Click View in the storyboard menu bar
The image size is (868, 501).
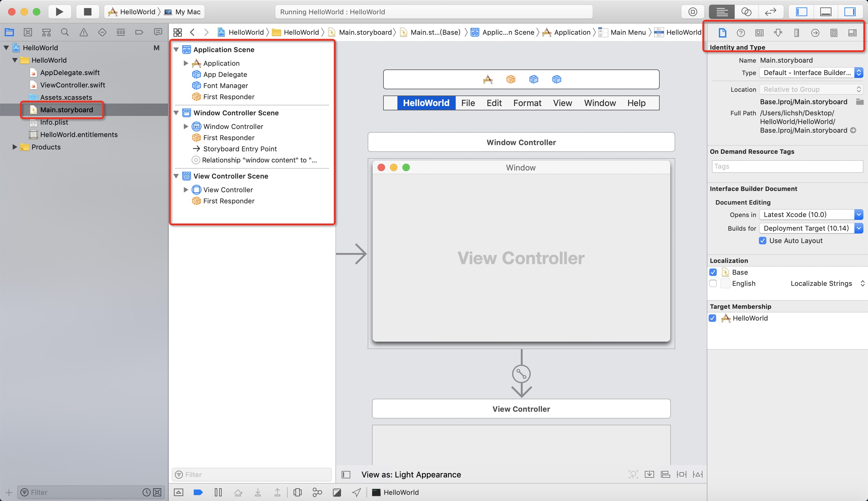(563, 103)
